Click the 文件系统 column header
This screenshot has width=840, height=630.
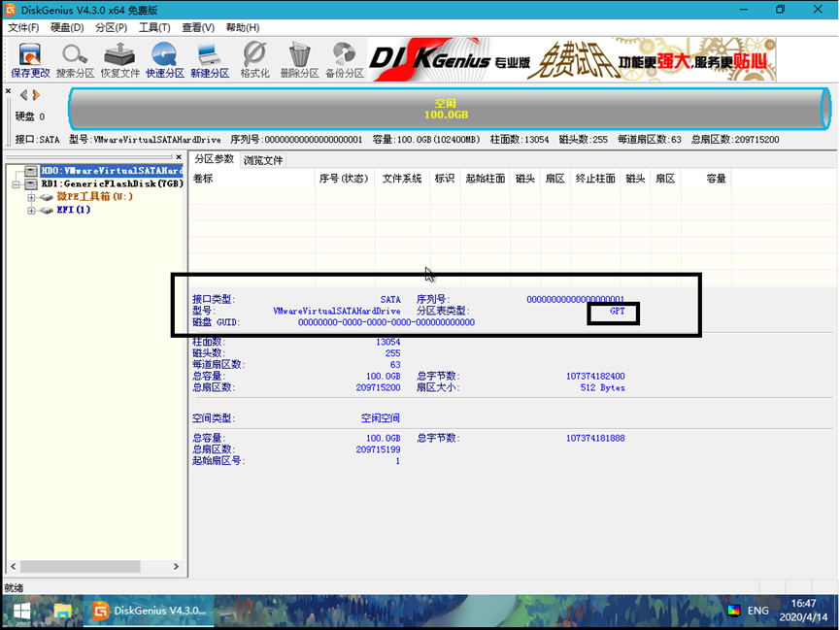pyautogui.click(x=402, y=179)
